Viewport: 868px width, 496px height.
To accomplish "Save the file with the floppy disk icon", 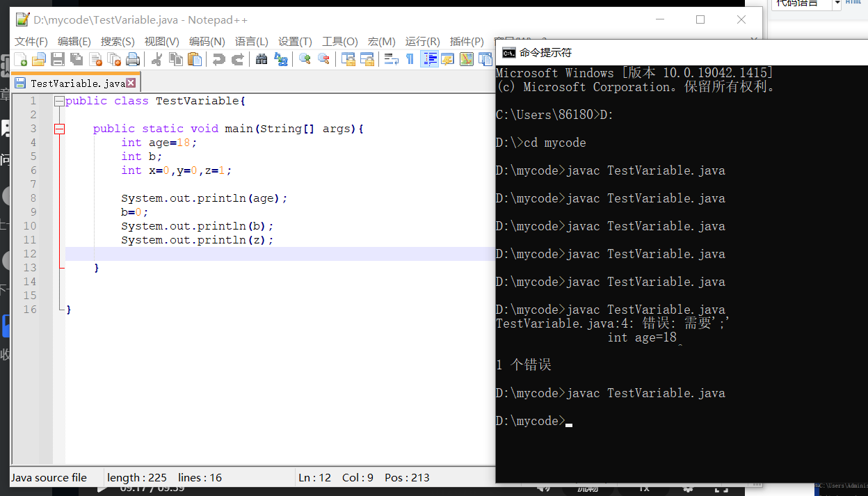I will point(58,59).
